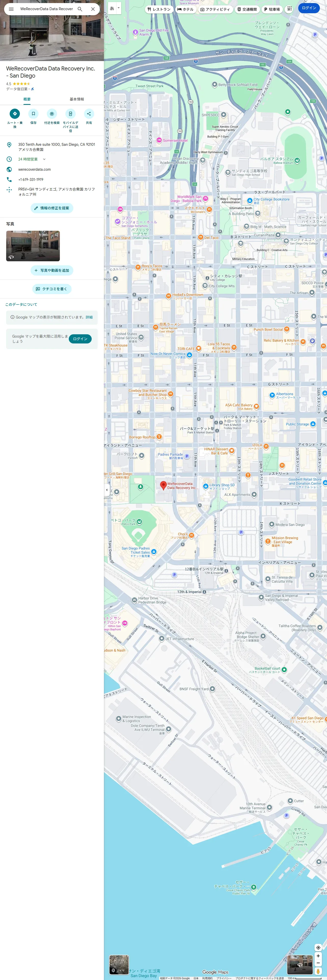327x980 pixels.
Task: Filter map by 交通機関 chip
Action: tap(247, 9)
